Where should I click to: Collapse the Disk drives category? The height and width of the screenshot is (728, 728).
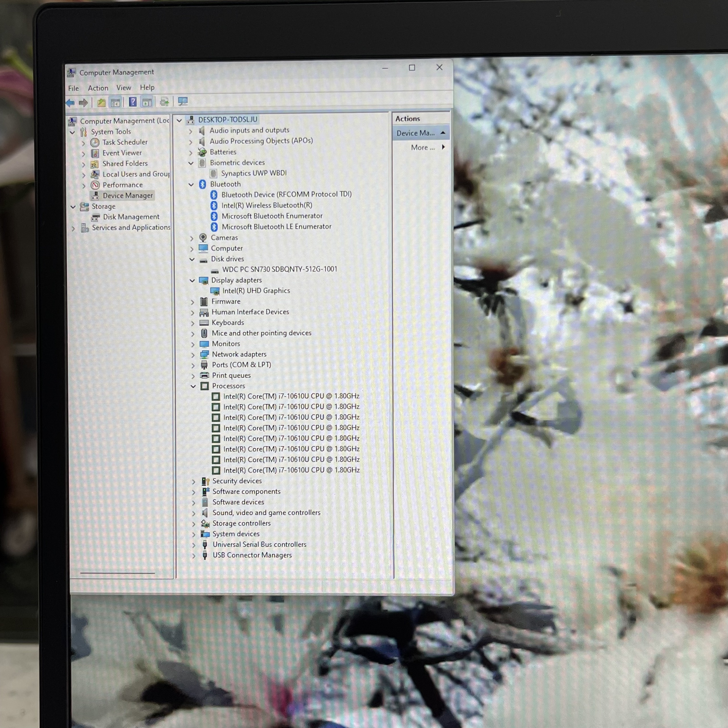click(192, 259)
